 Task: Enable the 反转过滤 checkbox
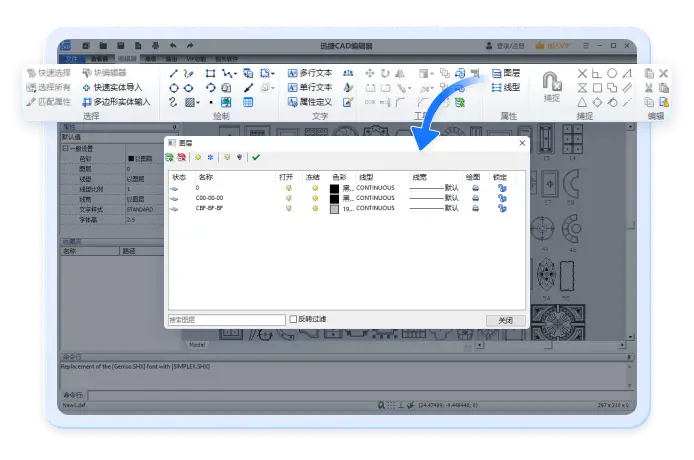pos(293,319)
